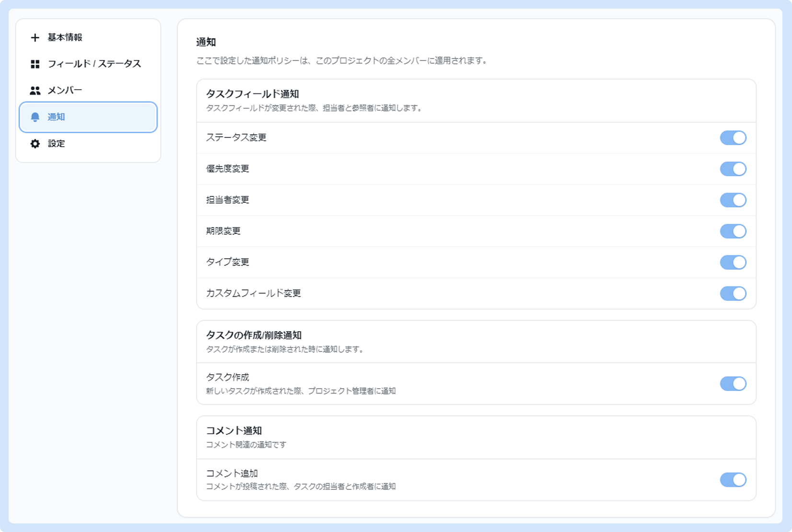Disable カスタムフィールド変更 notifications
The width and height of the screenshot is (792, 532).
(733, 294)
